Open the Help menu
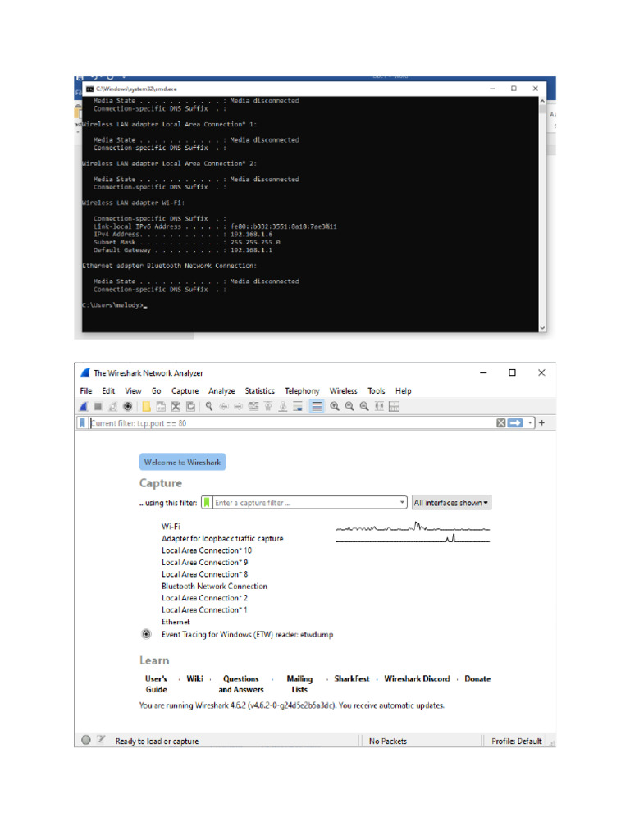The height and width of the screenshot is (840, 630). point(404,391)
